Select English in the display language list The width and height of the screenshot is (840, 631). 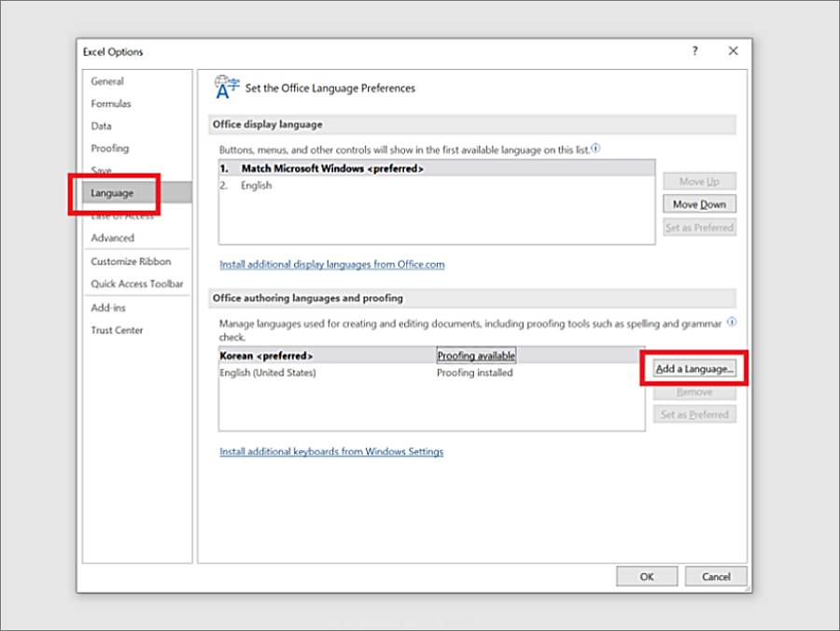[437, 186]
